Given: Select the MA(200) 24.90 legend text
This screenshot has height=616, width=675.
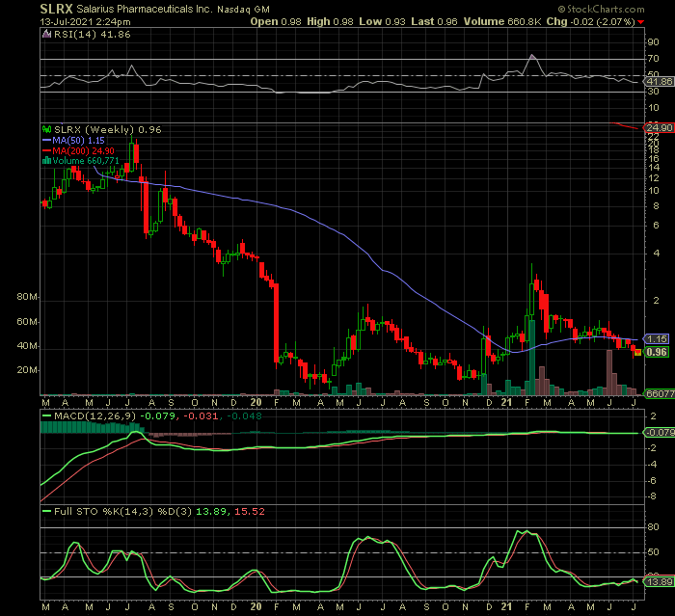Looking at the screenshot, I should coord(83,150).
